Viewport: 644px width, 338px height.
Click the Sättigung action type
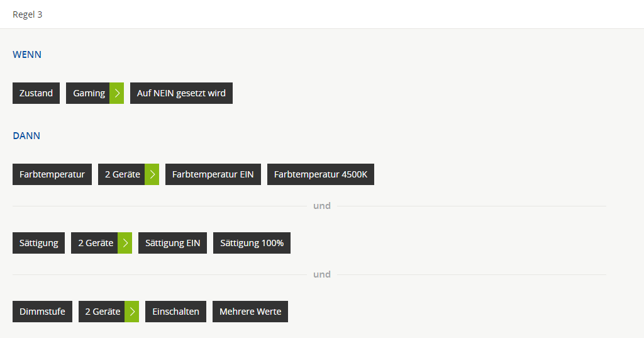tap(38, 243)
